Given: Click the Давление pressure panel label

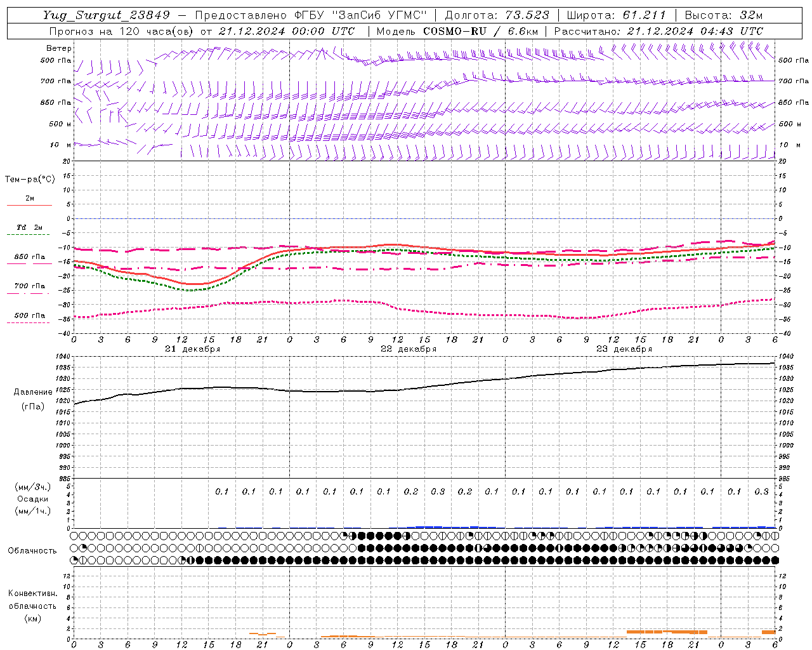Looking at the screenshot, I should pos(33,392).
